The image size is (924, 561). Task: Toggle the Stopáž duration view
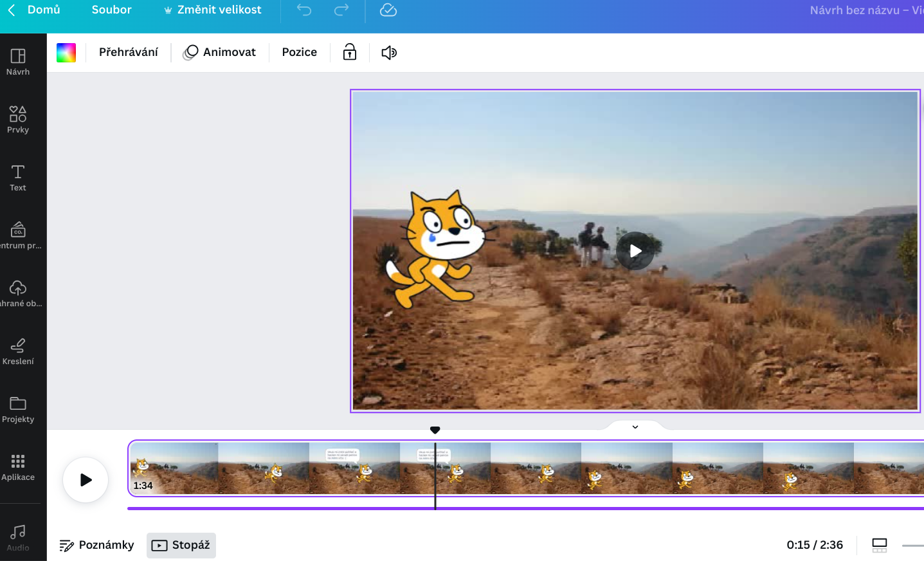pos(181,546)
